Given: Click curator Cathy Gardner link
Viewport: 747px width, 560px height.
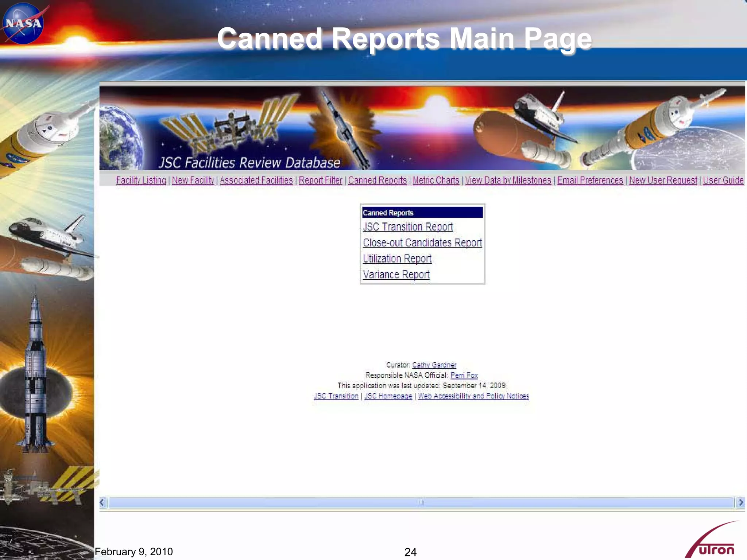Looking at the screenshot, I should tap(434, 365).
